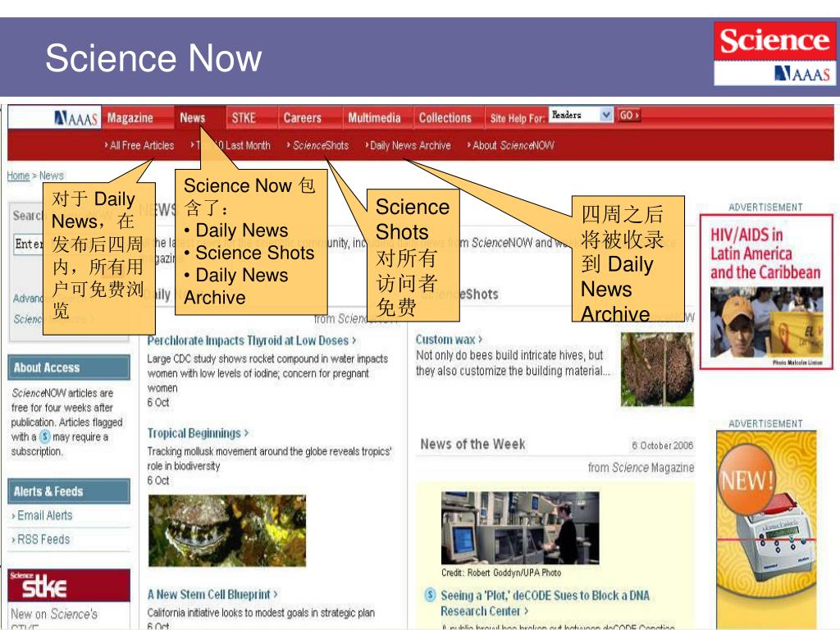This screenshot has width=840, height=630.
Task: Go to the Collections tab
Action: pyautogui.click(x=445, y=118)
